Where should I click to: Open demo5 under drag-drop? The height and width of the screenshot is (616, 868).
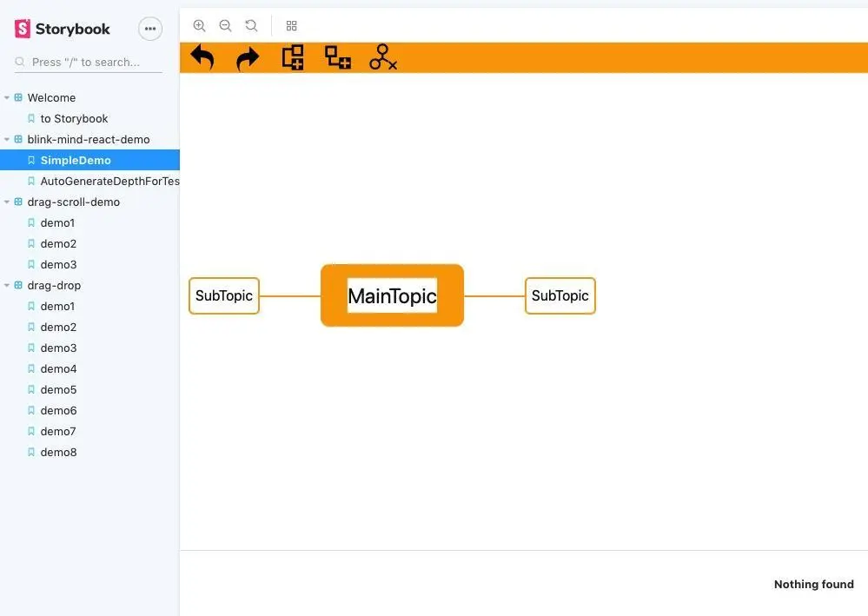(x=58, y=389)
